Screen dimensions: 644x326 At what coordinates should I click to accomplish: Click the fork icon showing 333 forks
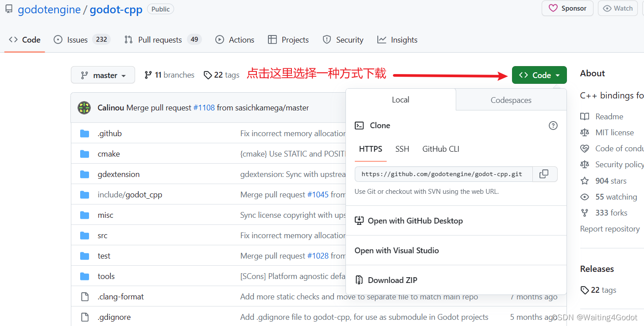(x=585, y=212)
